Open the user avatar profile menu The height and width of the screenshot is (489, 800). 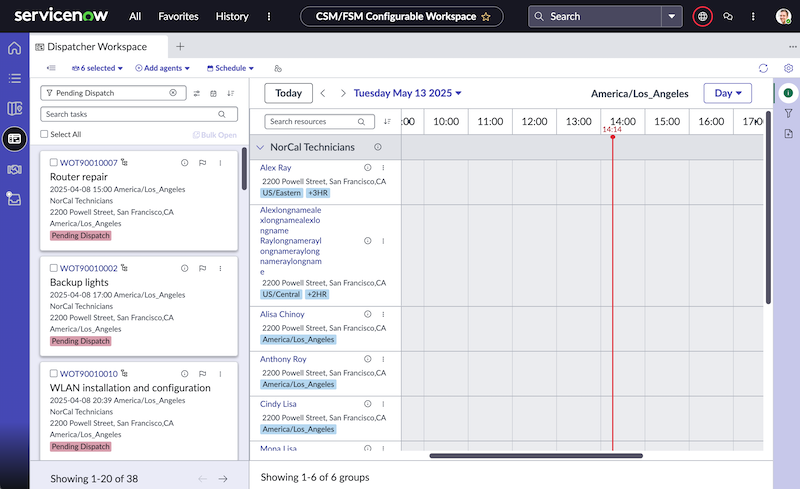[783, 17]
